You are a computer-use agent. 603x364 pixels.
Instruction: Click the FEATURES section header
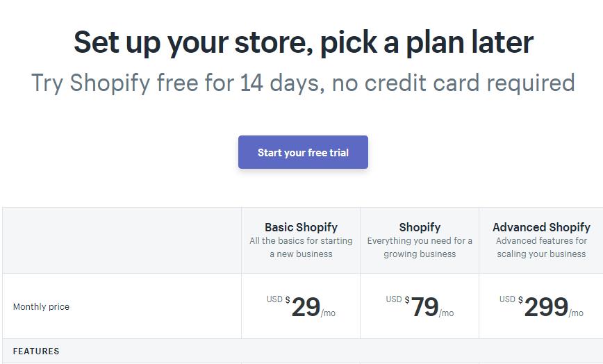click(x=36, y=351)
